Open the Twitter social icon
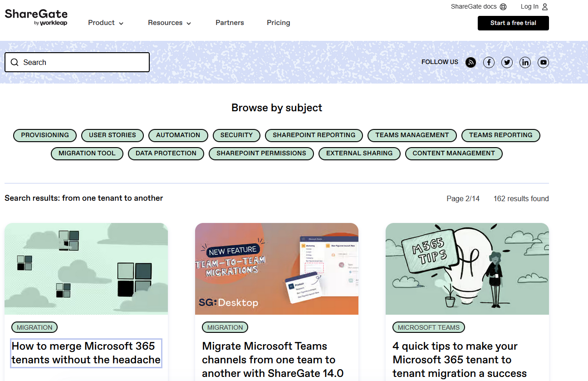 [507, 63]
